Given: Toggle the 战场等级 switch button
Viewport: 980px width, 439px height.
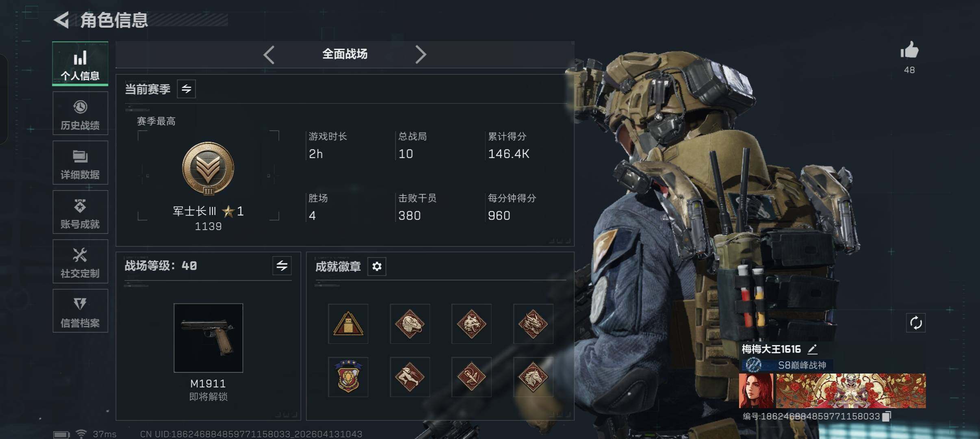Looking at the screenshot, I should coord(282,266).
